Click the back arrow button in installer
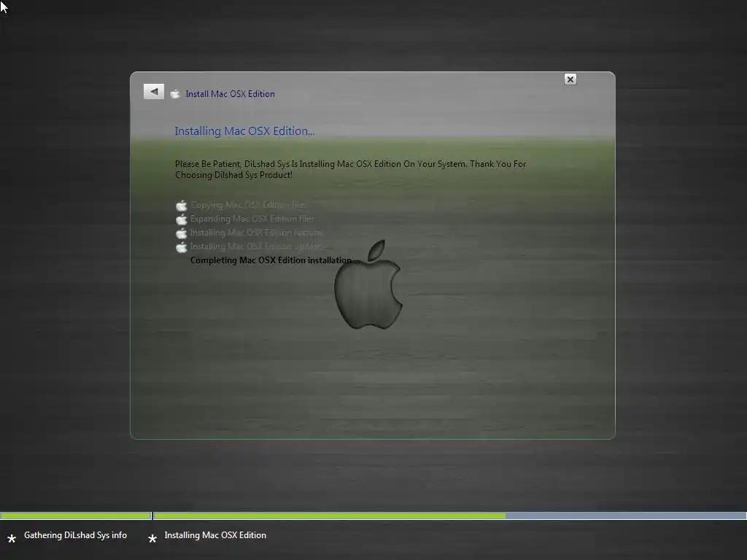 (154, 91)
